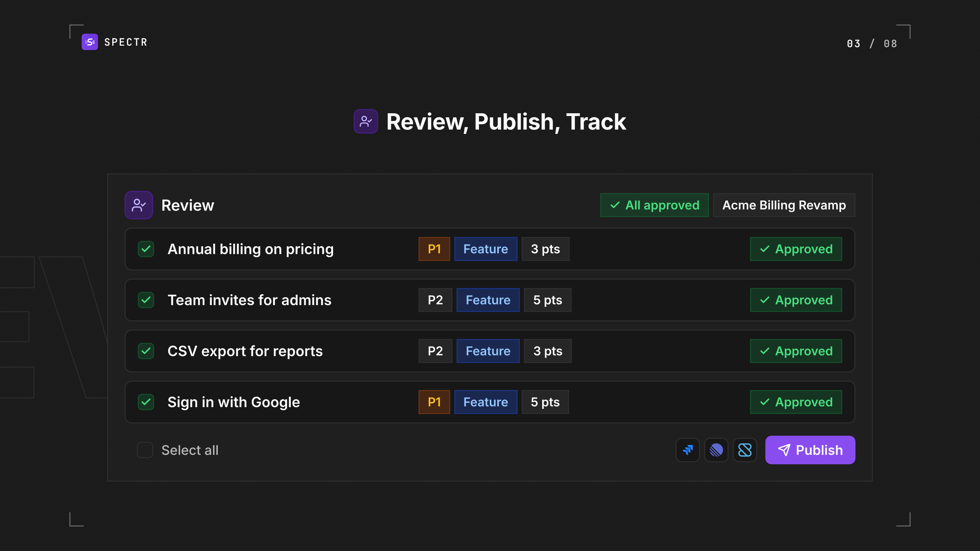980x551 pixels.
Task: Select the Shortcut integration icon
Action: point(744,450)
